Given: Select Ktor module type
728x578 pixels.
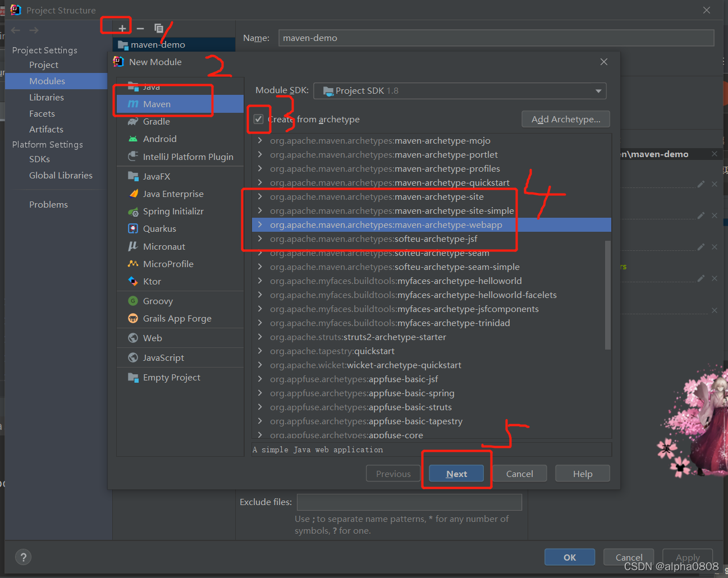Looking at the screenshot, I should coord(180,281).
